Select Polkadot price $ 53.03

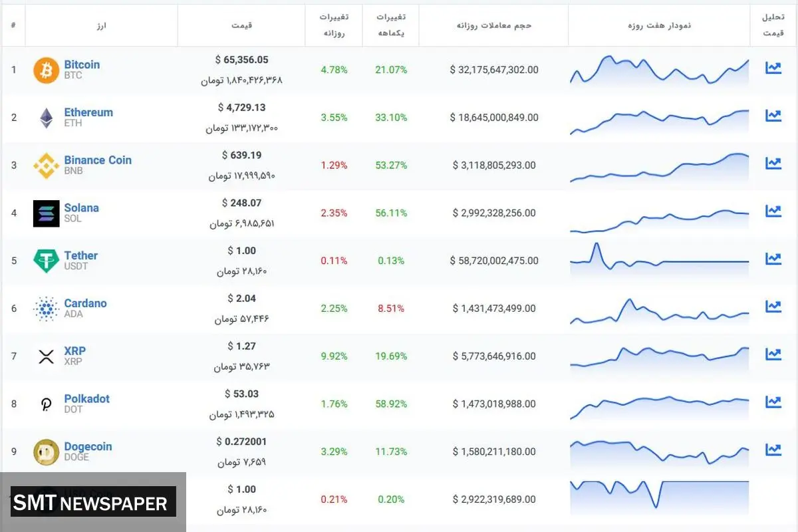(241, 394)
